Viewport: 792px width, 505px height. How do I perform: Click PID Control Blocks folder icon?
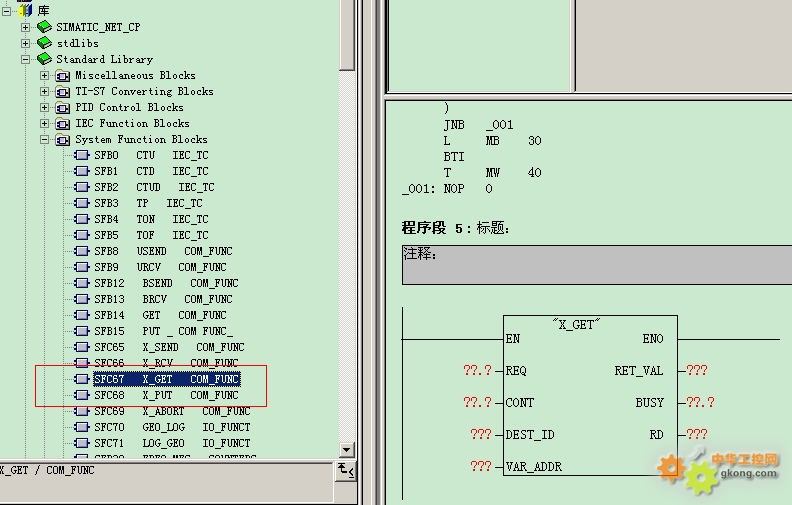[63, 108]
